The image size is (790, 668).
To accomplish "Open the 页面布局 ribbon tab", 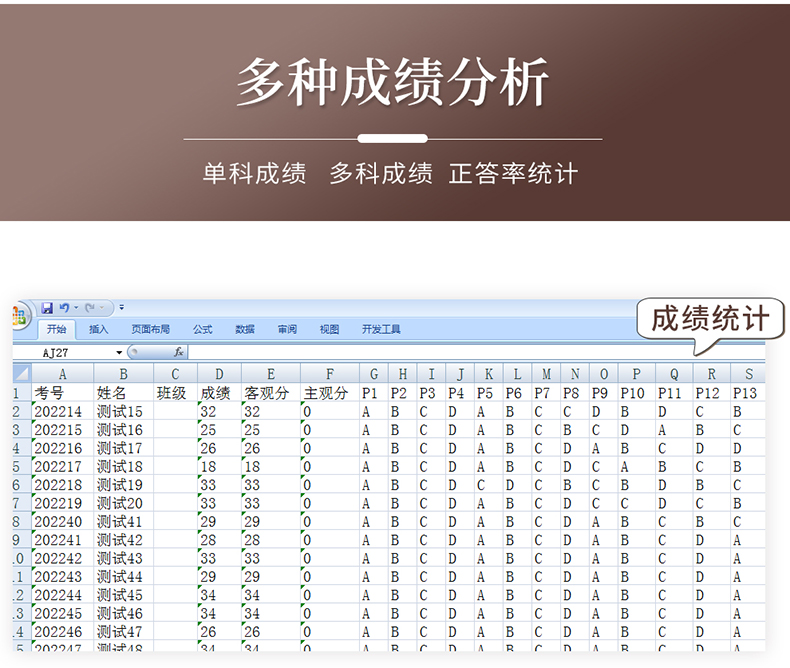I will click(150, 329).
